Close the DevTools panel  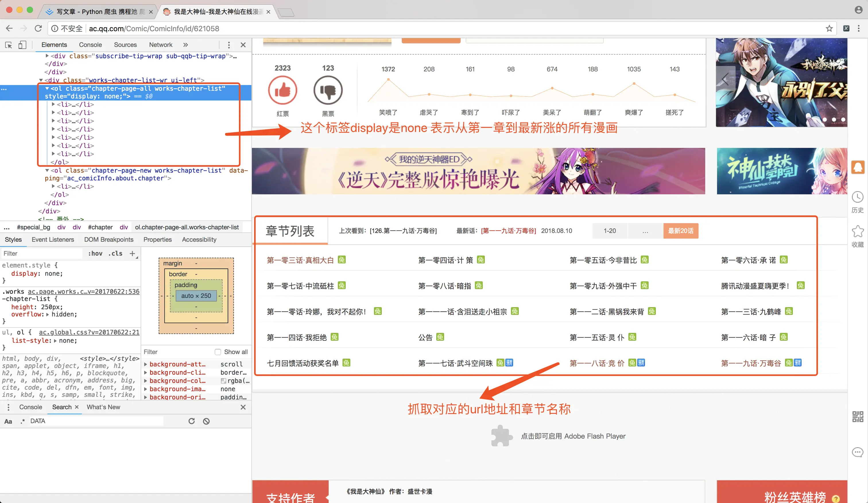pyautogui.click(x=243, y=45)
